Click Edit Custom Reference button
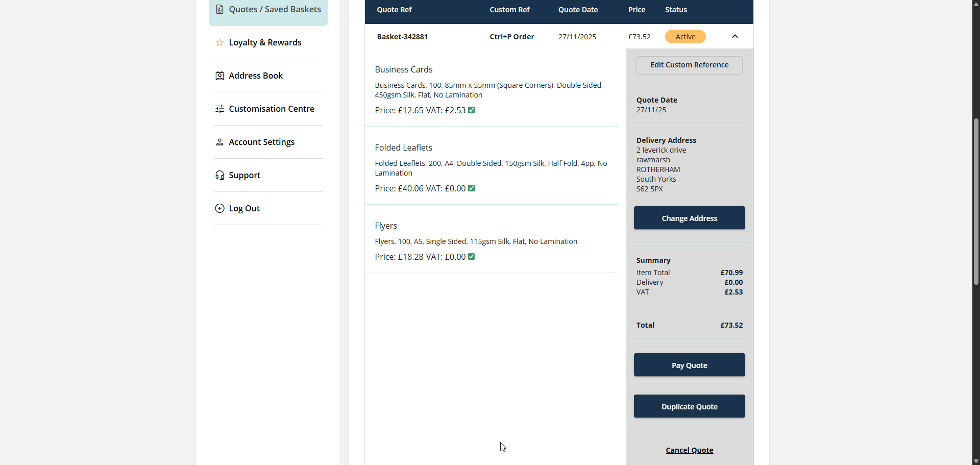Viewport: 980px width, 465px height. (689, 65)
